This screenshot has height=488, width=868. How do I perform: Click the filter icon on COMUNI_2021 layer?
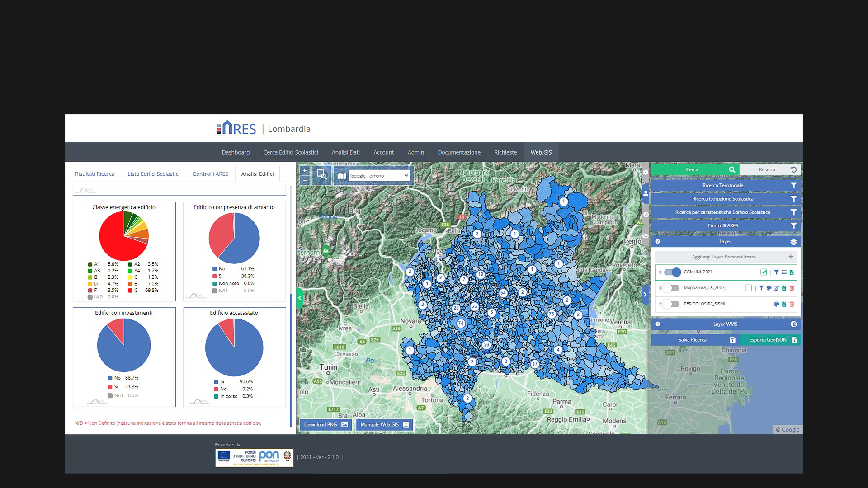[776, 272]
